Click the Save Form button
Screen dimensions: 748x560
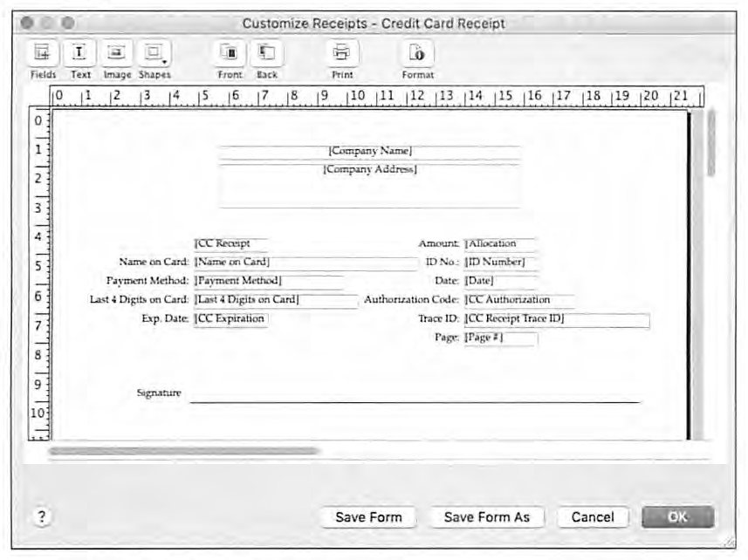(x=368, y=517)
